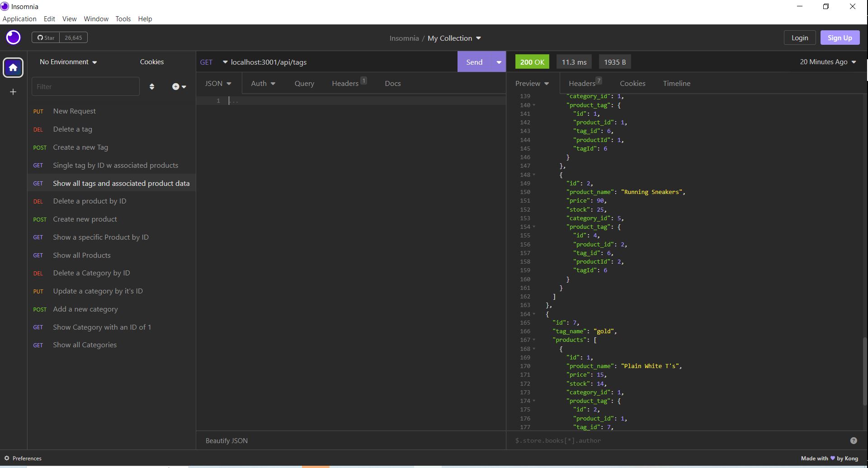Image resolution: width=868 pixels, height=468 pixels.
Task: Open the No Environment dropdown
Action: click(68, 61)
